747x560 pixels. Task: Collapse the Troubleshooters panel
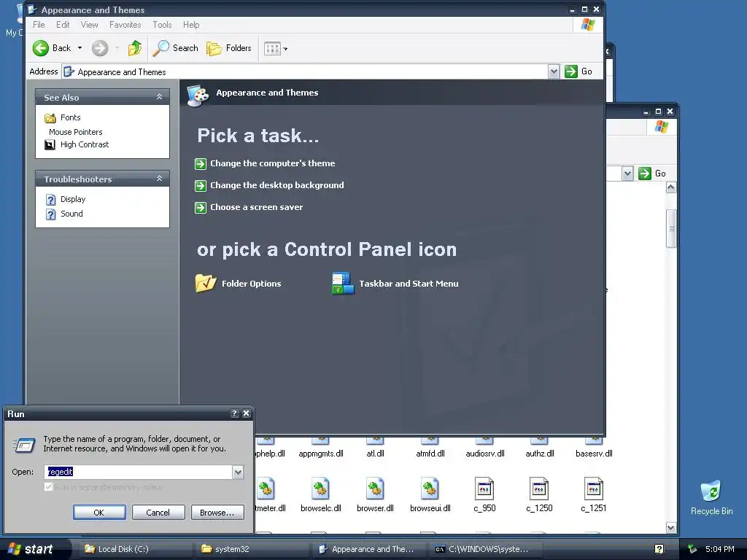click(159, 179)
